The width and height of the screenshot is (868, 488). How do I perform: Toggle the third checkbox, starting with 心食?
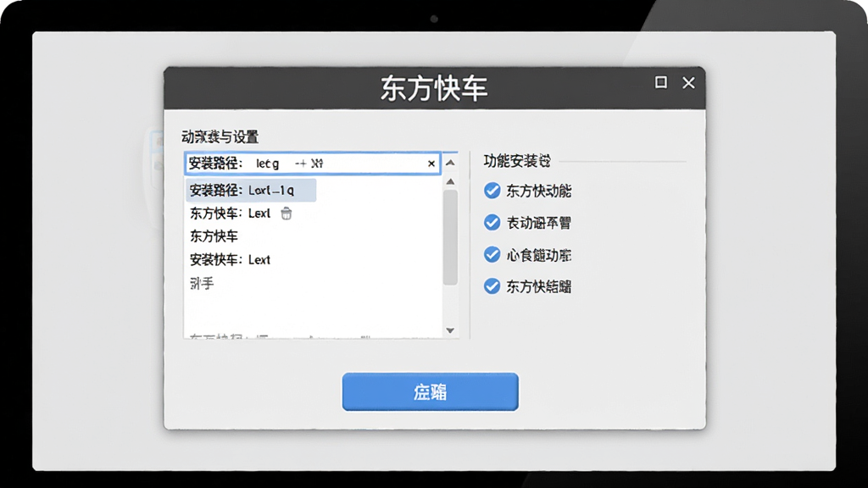pyautogui.click(x=492, y=254)
